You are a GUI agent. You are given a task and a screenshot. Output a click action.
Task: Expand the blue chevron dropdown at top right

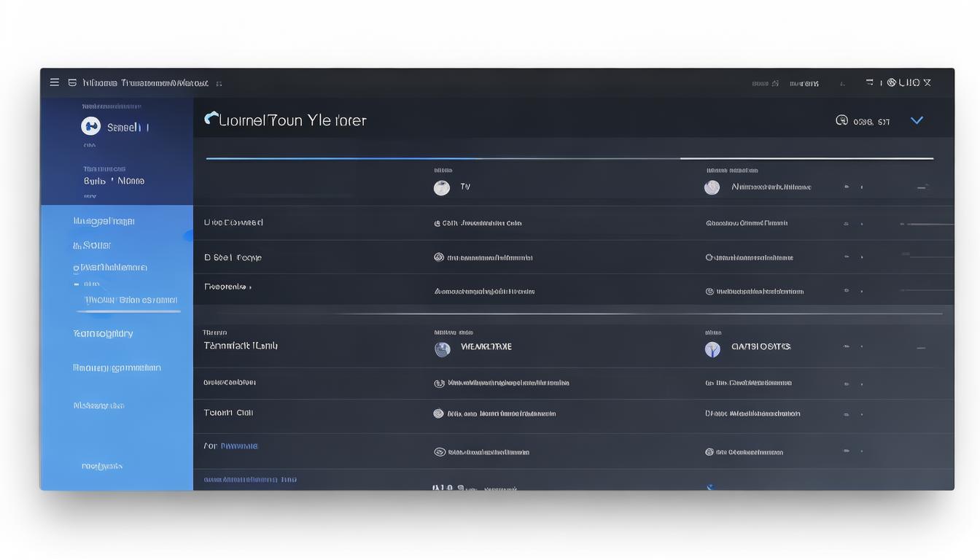[917, 120]
